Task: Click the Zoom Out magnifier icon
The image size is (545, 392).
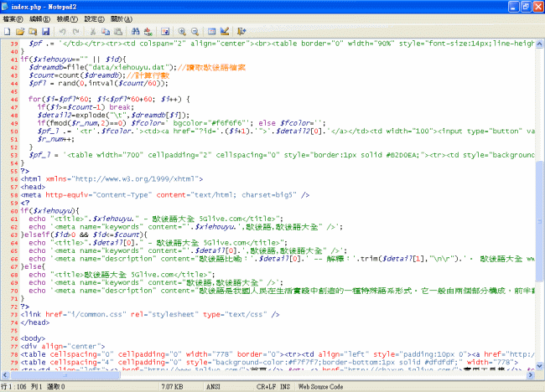Action: (x=195, y=31)
